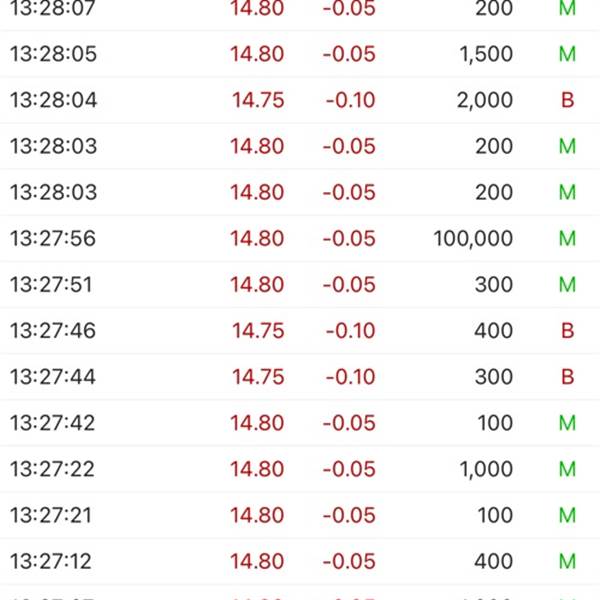Select the 13:27:21 trade row
Viewport: 600px width, 600px height.
300,515
